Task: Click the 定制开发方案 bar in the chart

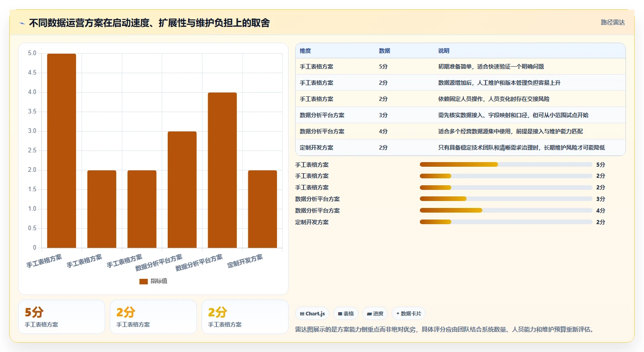Action: (x=263, y=209)
